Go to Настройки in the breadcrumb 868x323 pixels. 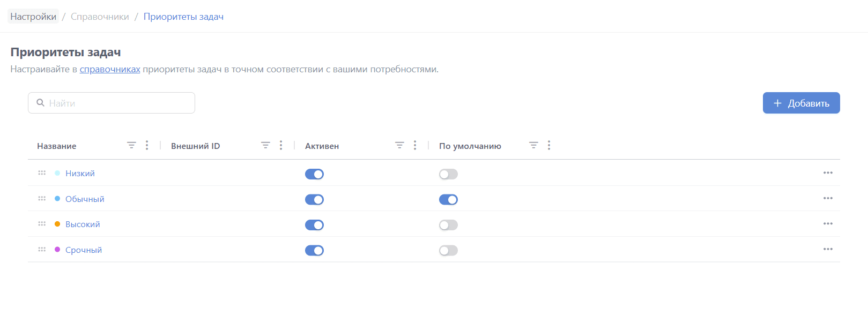[x=33, y=17]
